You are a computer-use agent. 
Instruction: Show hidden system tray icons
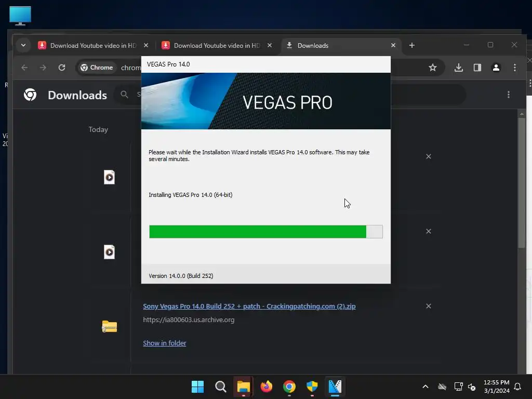(x=425, y=387)
